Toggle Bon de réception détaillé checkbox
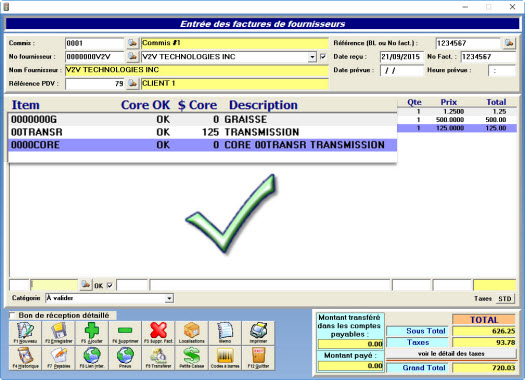 pyautogui.click(x=13, y=315)
